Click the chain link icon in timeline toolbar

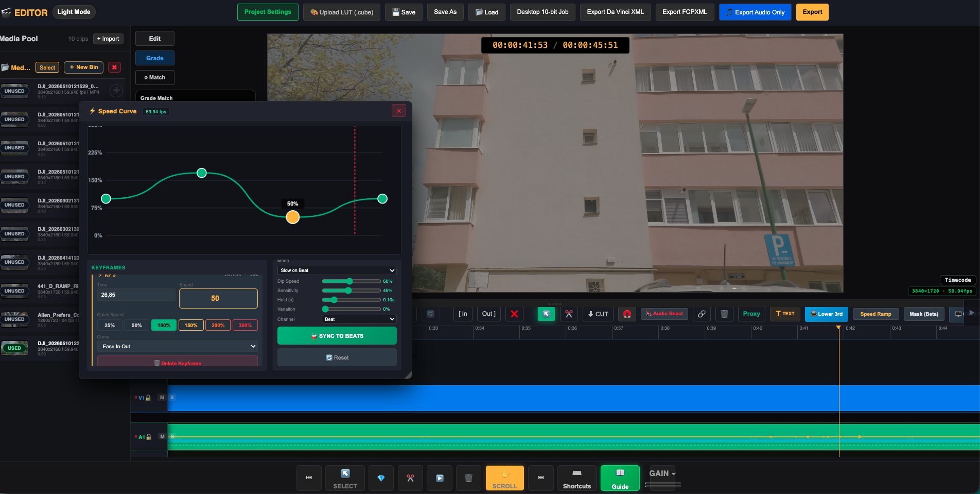coord(702,314)
